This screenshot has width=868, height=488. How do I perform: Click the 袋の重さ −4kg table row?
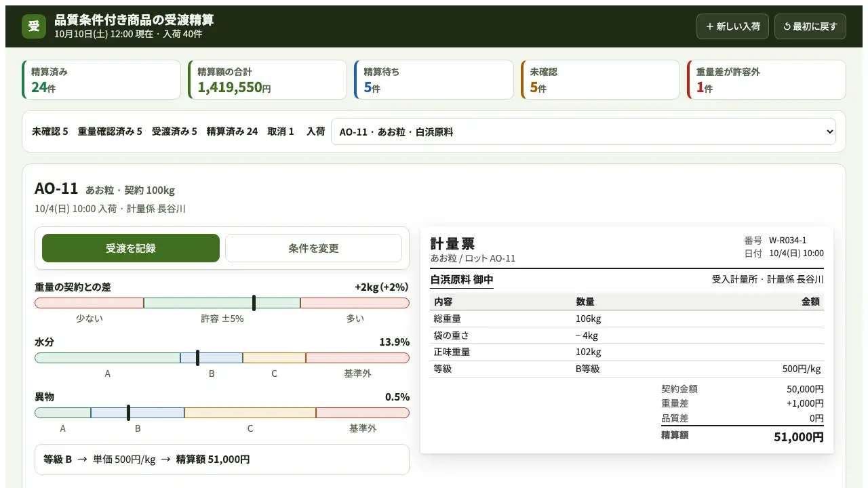coord(627,335)
